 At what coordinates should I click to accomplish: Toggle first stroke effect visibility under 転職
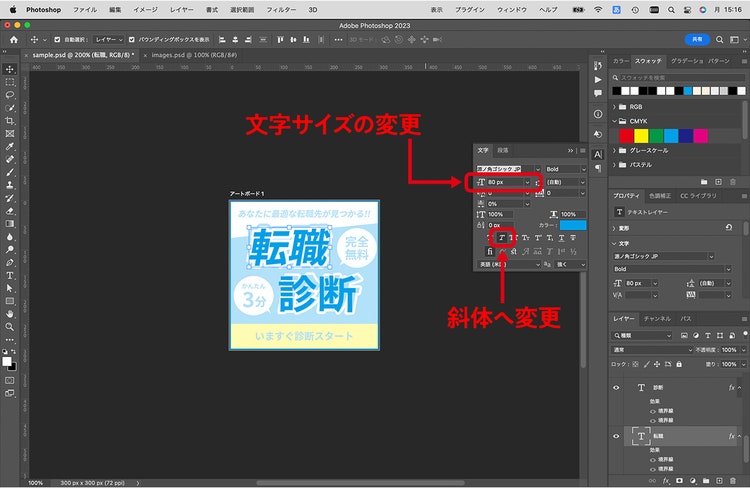tap(653, 460)
